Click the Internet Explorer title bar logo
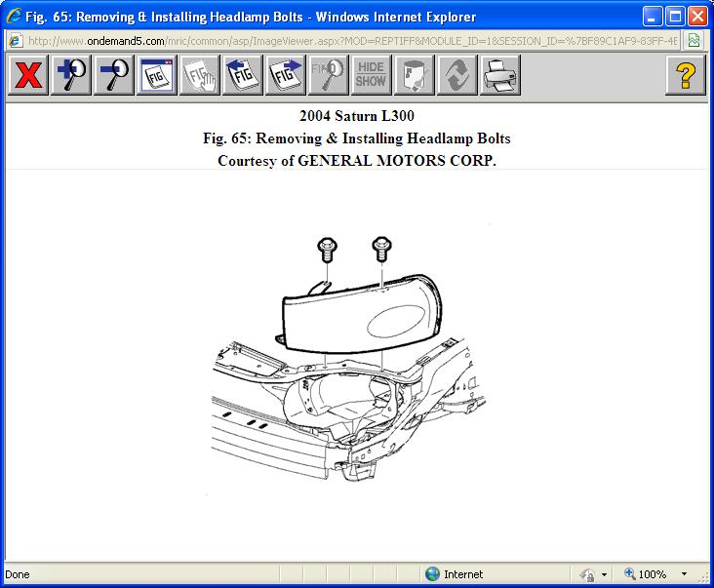 (14, 17)
